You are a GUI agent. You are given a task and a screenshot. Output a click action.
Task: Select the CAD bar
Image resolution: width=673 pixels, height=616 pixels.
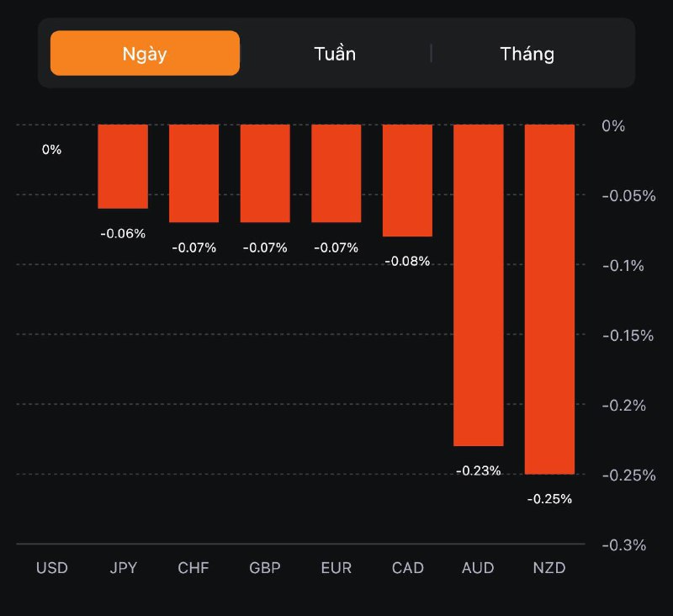(407, 180)
